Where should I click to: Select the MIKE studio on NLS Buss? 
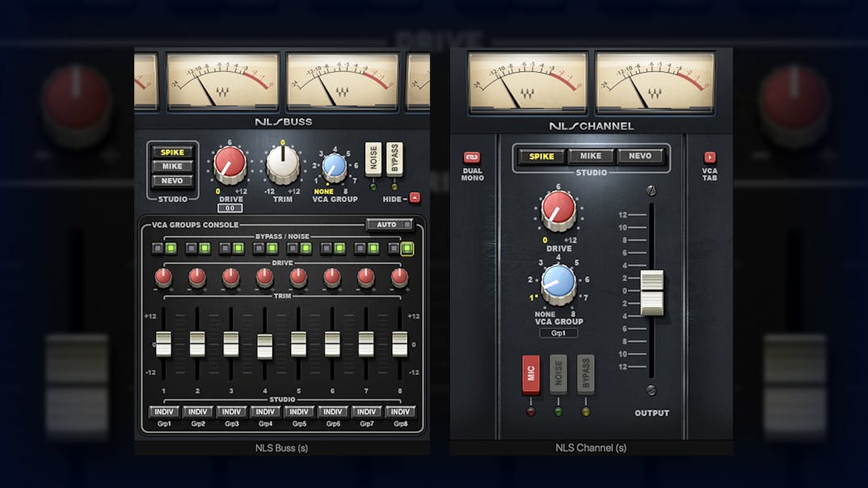click(172, 166)
